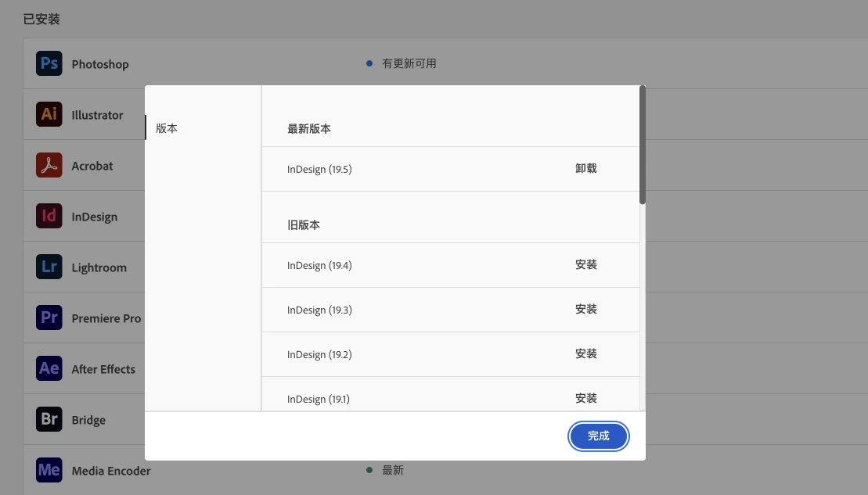This screenshot has height=495, width=868.
Task: Click the Acrobat name in installed list
Action: point(92,166)
